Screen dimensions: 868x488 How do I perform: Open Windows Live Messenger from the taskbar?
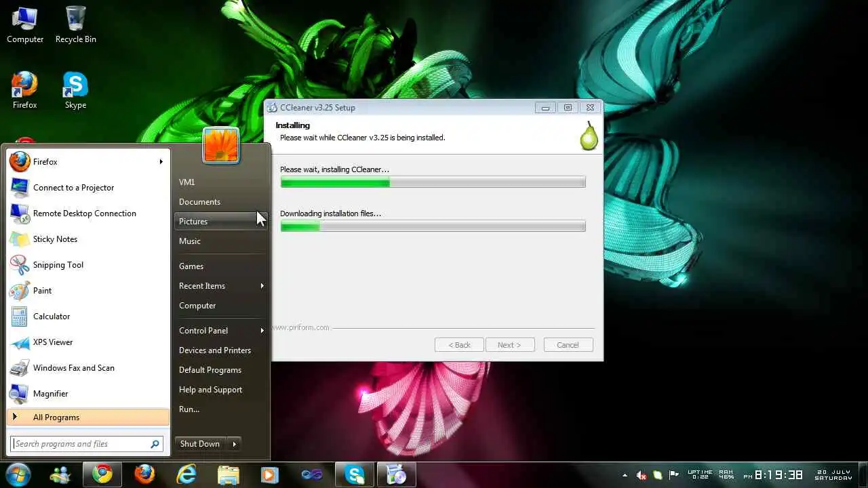[x=60, y=474]
